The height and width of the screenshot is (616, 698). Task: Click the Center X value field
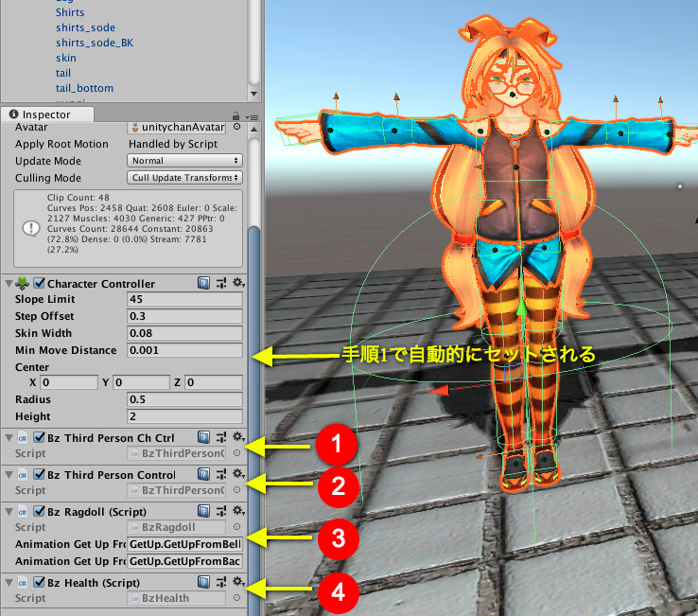69,382
